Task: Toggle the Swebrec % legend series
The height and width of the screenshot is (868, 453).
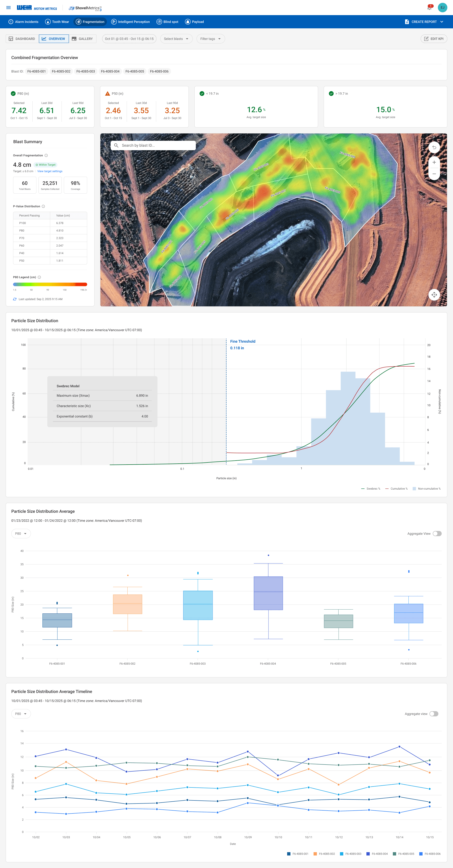Action: point(371,489)
